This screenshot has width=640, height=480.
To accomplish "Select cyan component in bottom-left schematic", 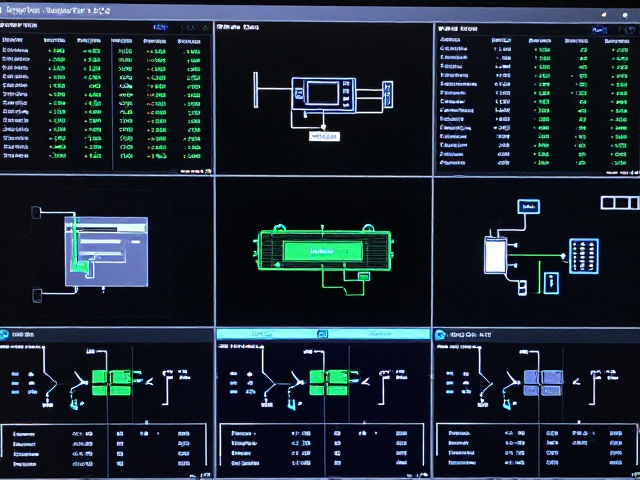I will (x=76, y=404).
